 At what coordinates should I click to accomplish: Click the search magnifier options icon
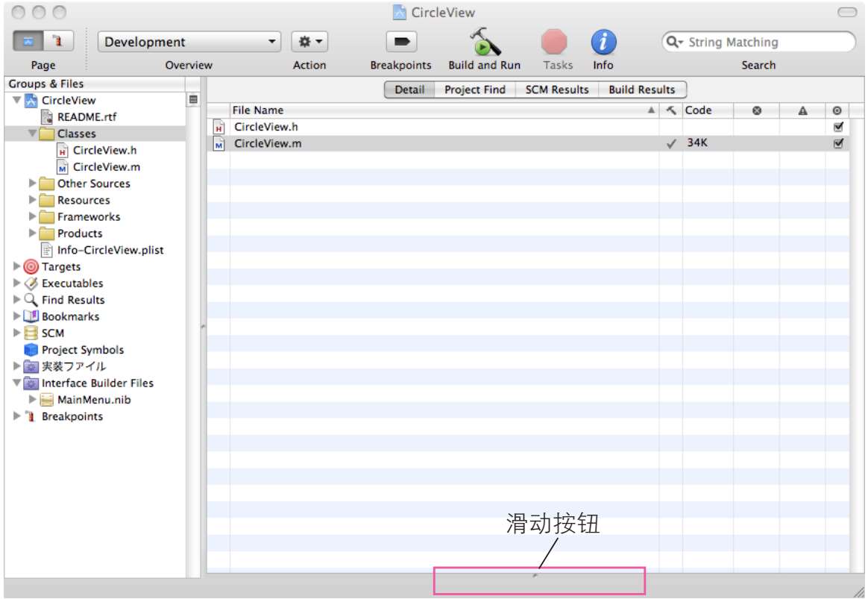(675, 42)
